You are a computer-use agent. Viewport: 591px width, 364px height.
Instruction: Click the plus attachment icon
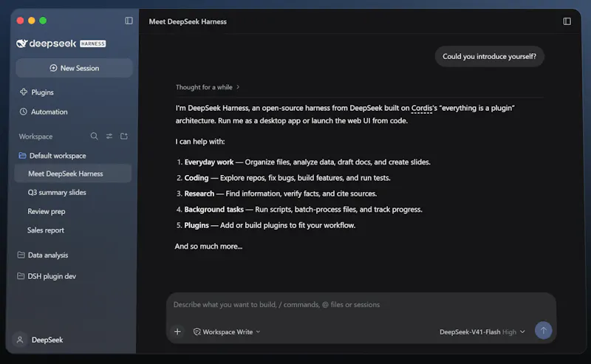(177, 332)
